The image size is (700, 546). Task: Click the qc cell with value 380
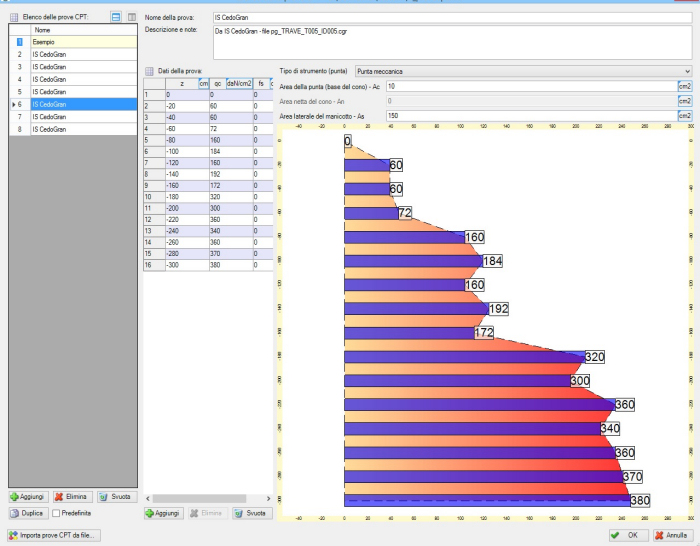tap(231, 265)
